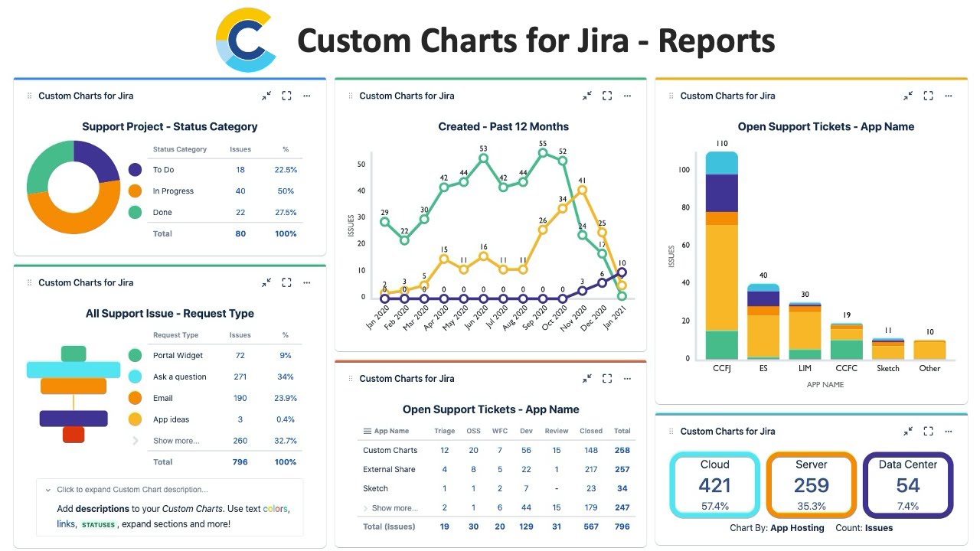Sort by the App Name column header

tap(386, 431)
